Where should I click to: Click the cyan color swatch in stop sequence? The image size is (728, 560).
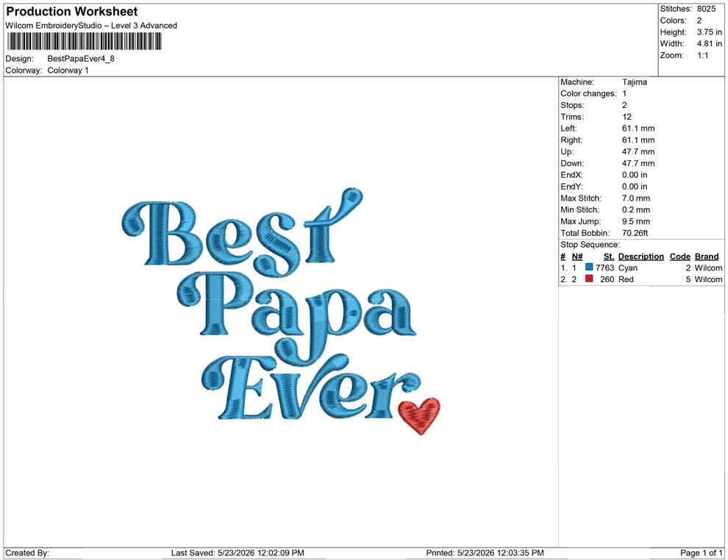tap(589, 268)
